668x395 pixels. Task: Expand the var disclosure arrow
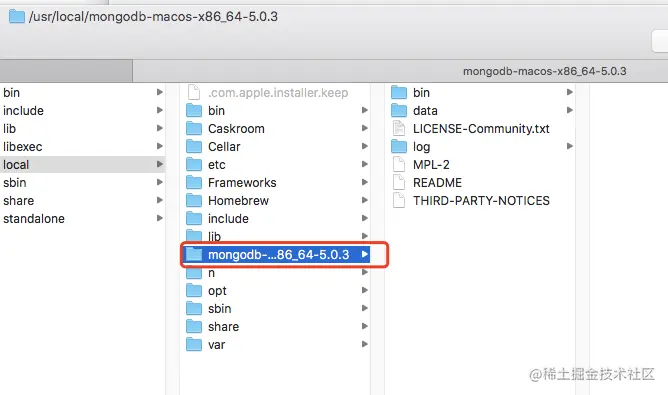pyautogui.click(x=365, y=344)
